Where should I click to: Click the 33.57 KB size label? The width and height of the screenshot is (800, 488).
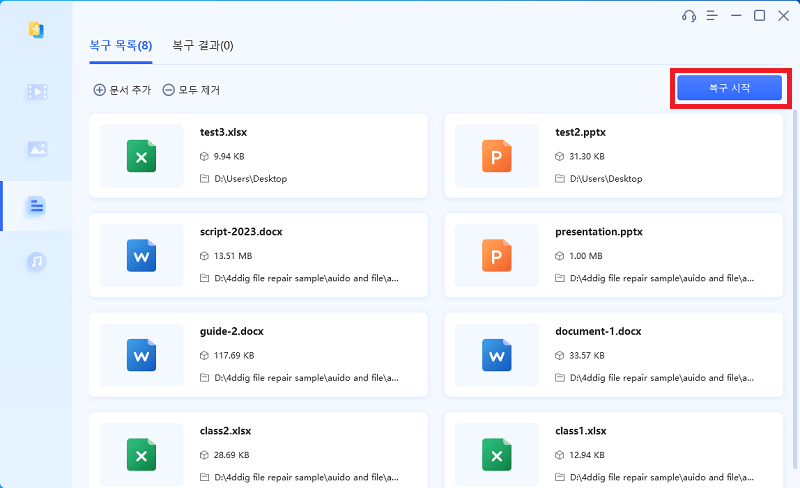click(587, 355)
